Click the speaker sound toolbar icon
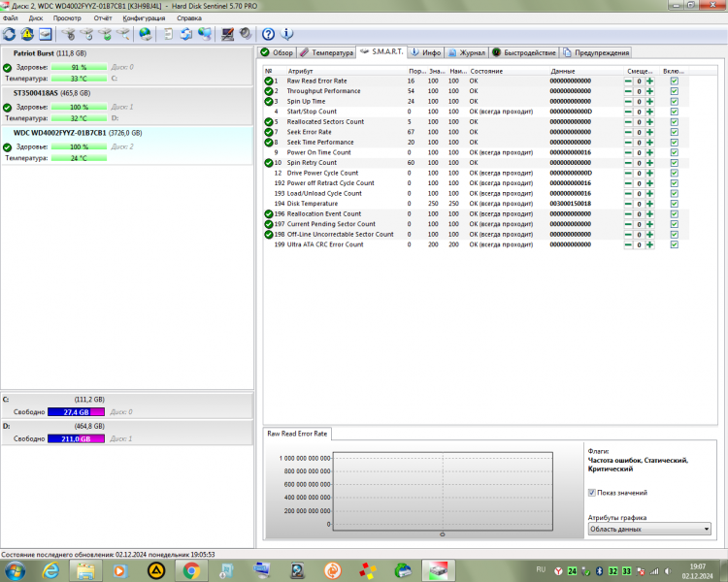728x582 pixels. click(246, 34)
